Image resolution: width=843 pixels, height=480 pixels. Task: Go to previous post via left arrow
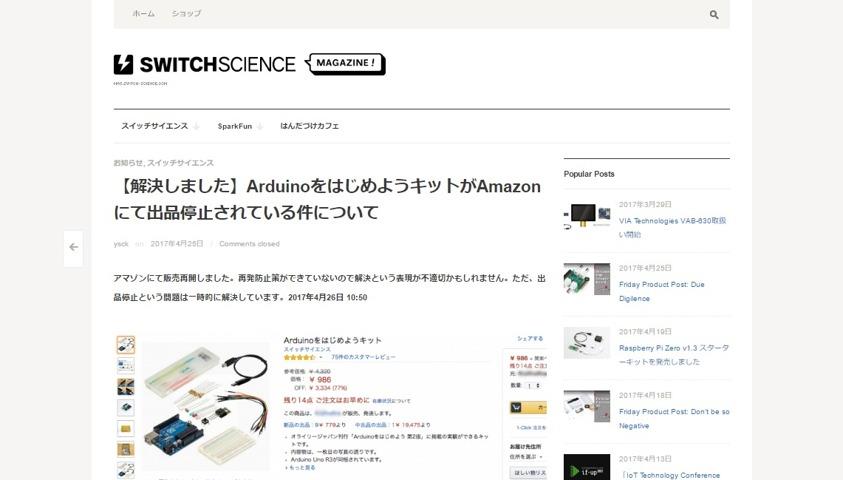(74, 248)
